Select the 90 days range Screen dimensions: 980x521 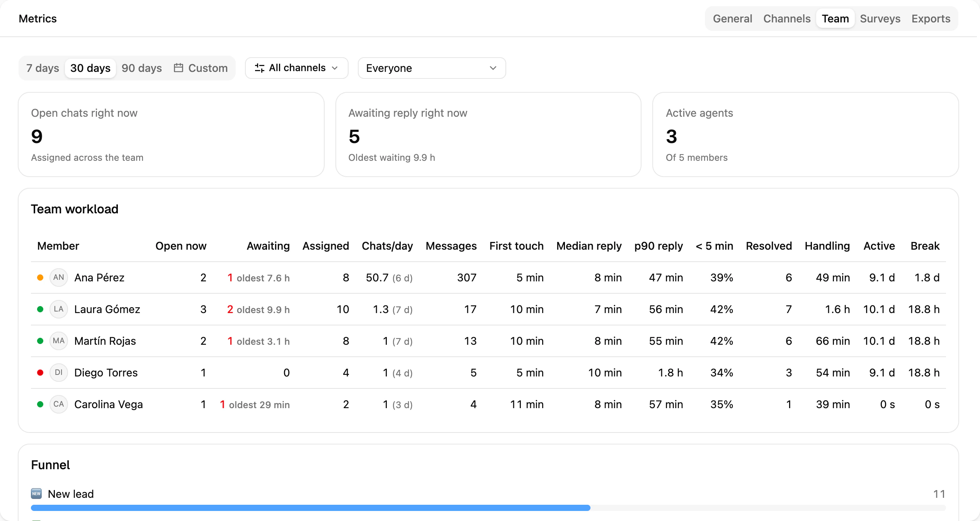pos(142,68)
